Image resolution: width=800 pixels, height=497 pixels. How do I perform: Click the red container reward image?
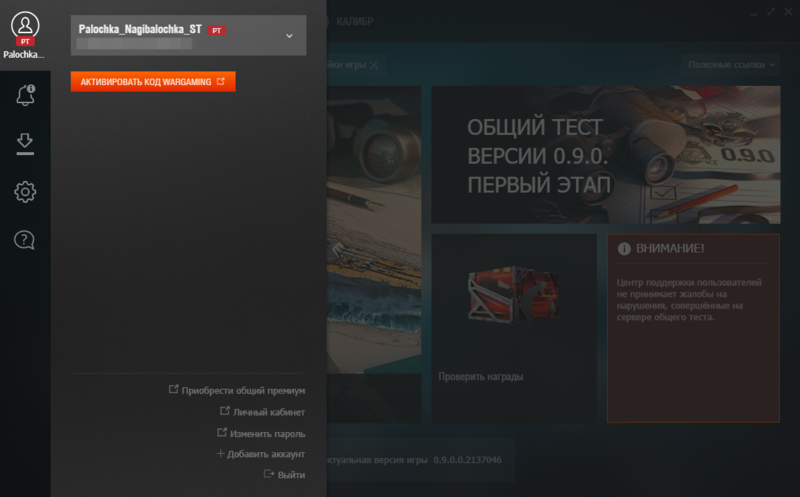(513, 294)
